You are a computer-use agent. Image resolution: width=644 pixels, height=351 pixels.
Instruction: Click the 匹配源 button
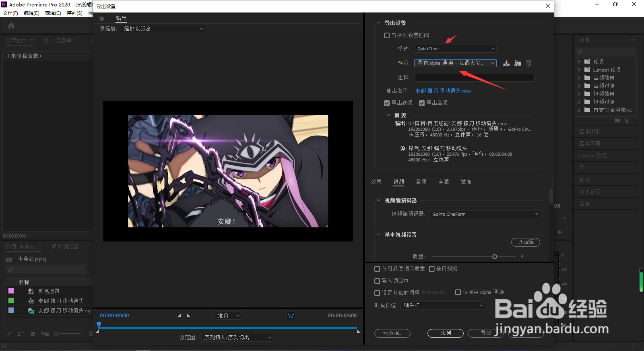pyautogui.click(x=526, y=242)
